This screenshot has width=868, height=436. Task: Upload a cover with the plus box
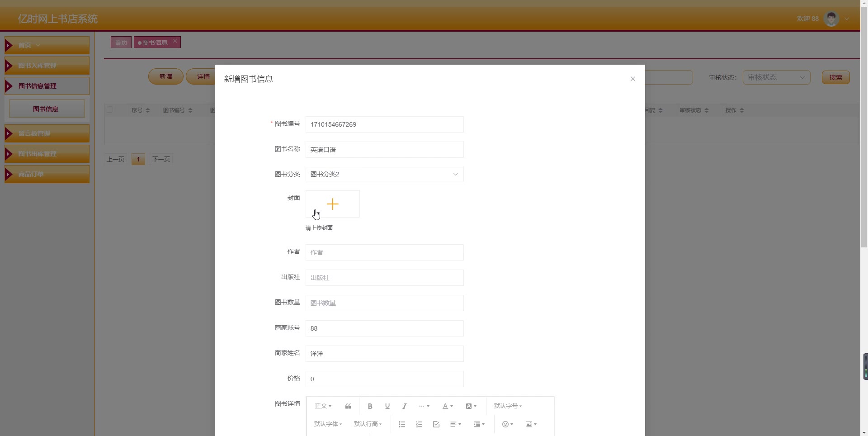coord(333,204)
